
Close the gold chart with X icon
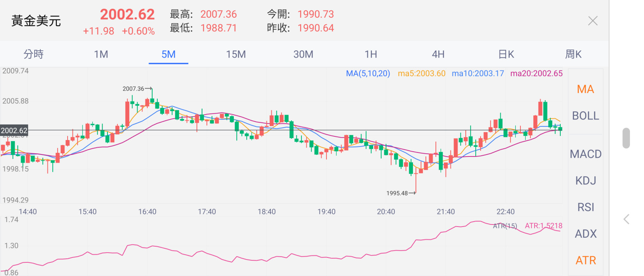[x=592, y=21]
